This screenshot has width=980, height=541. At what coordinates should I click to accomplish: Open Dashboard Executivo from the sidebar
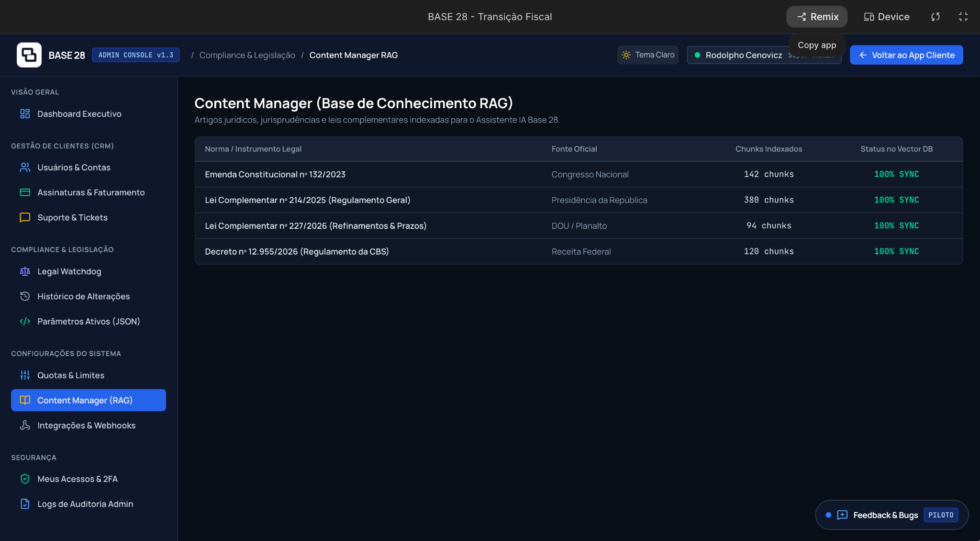click(x=89, y=114)
